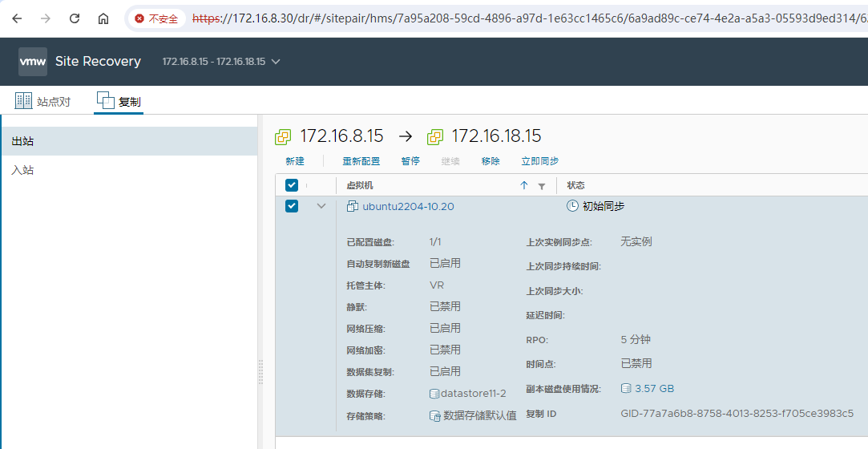
Task: Open the browser home page icon
Action: coord(103,18)
